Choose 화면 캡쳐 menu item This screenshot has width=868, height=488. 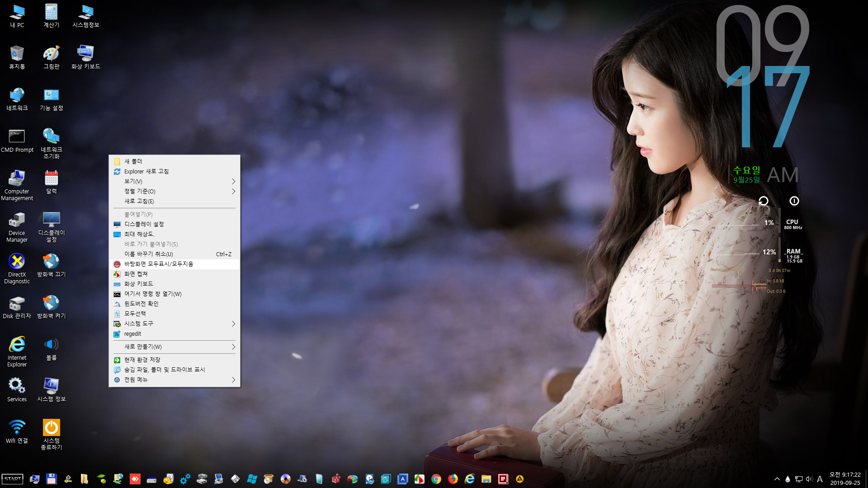click(175, 274)
